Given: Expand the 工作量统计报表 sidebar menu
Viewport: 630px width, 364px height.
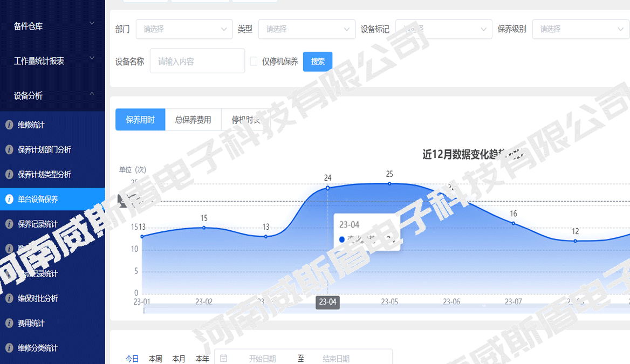Looking at the screenshot, I should pyautogui.click(x=52, y=60).
